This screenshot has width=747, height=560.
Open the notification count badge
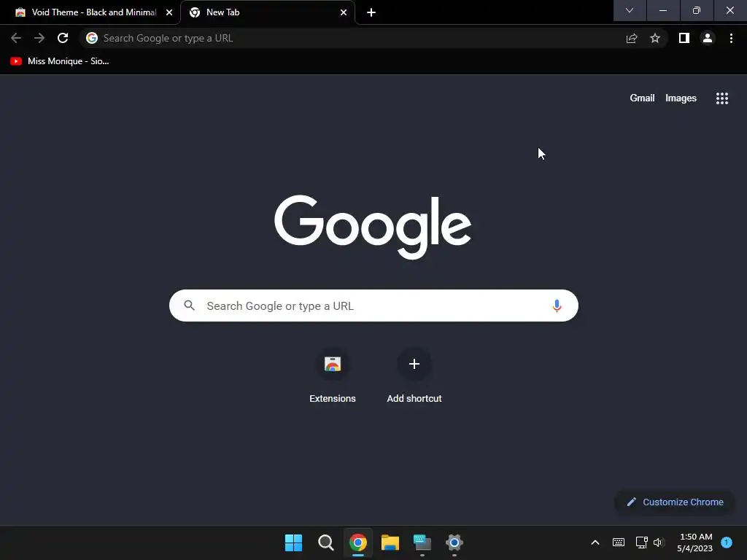point(727,542)
